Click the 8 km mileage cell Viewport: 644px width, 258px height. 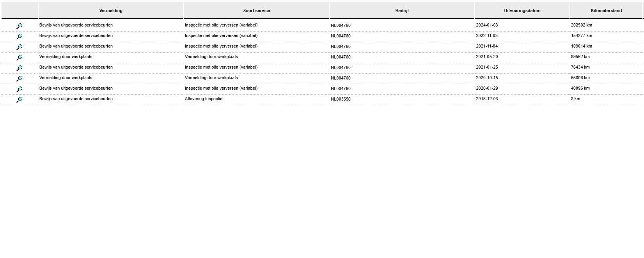coord(575,99)
